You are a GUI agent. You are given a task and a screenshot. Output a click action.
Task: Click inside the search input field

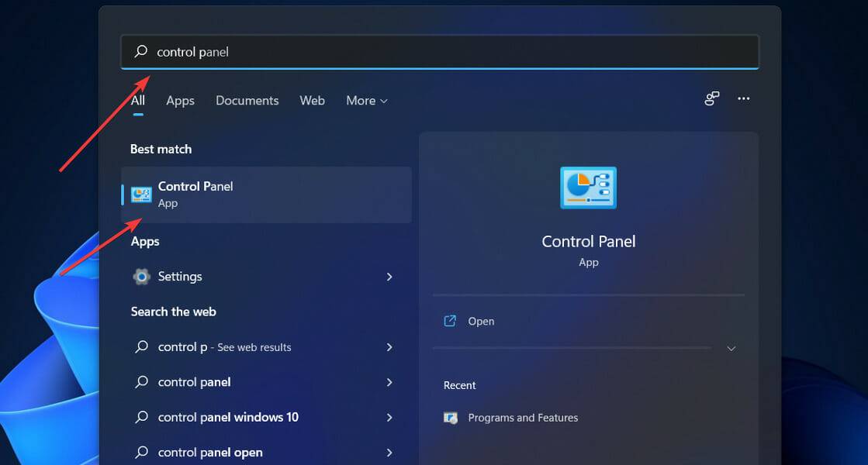pyautogui.click(x=388, y=51)
